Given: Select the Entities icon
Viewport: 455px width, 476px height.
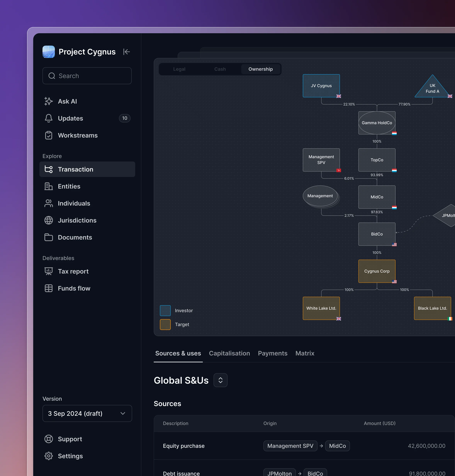Looking at the screenshot, I should (48, 186).
